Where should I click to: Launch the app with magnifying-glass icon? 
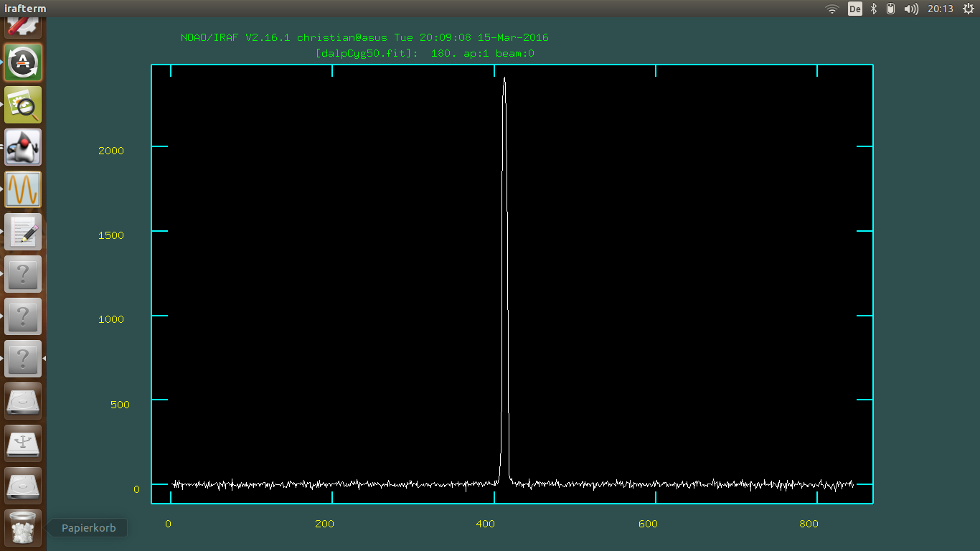[x=23, y=105]
